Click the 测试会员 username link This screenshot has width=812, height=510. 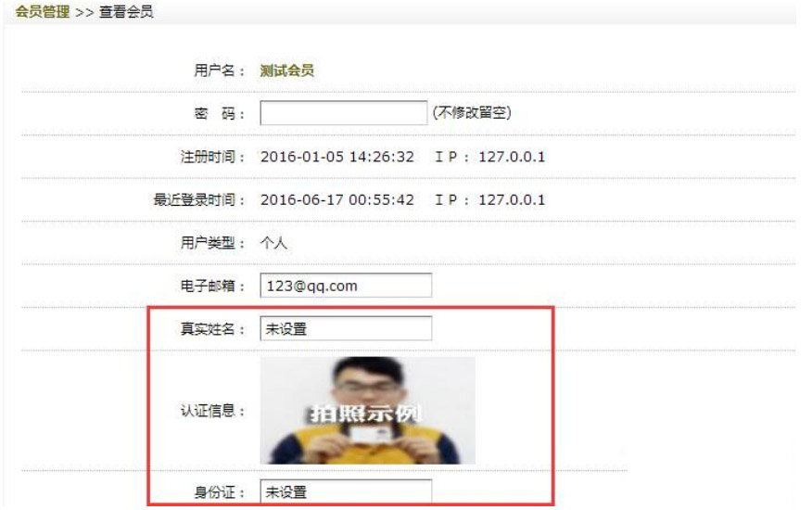(x=287, y=70)
